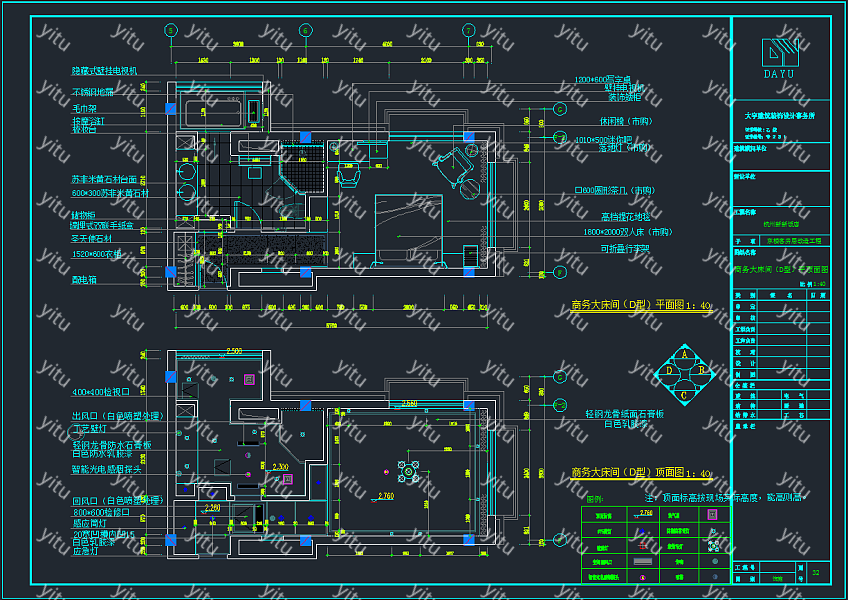Select the round tea table symbol
The height and width of the screenshot is (600, 848).
469,189
